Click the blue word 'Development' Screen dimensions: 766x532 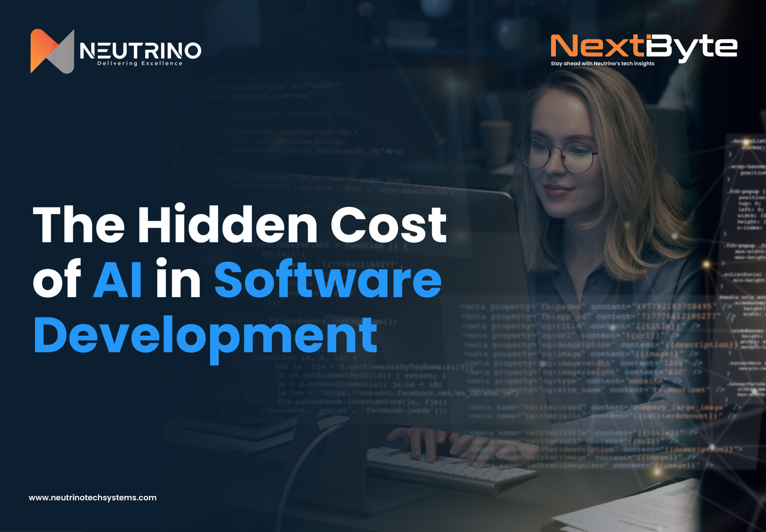click(x=205, y=335)
